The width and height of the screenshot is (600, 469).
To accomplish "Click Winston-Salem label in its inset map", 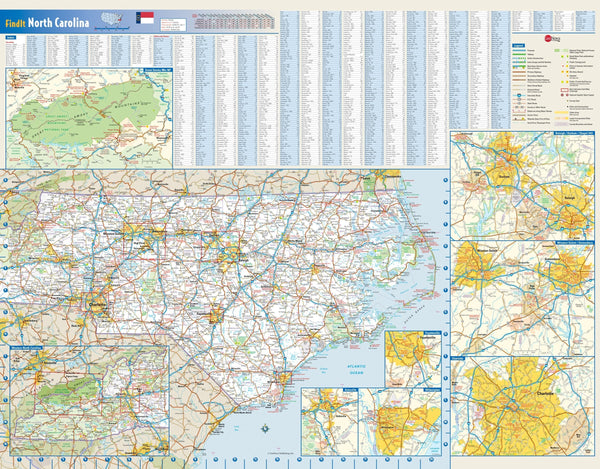I will [x=488, y=250].
